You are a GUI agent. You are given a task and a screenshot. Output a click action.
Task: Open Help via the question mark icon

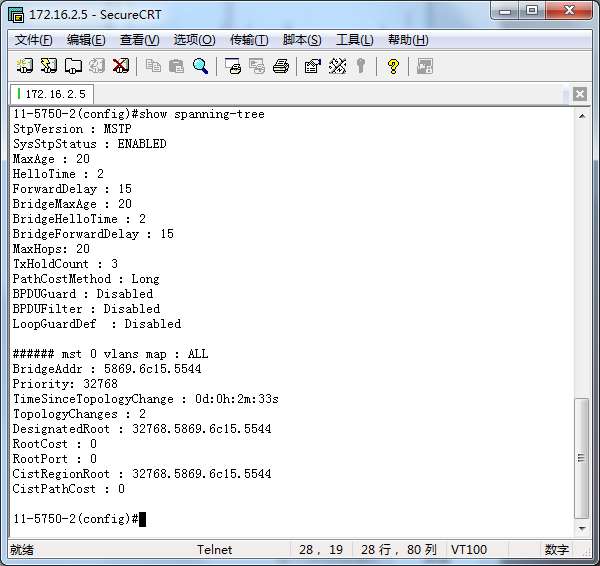(393, 66)
